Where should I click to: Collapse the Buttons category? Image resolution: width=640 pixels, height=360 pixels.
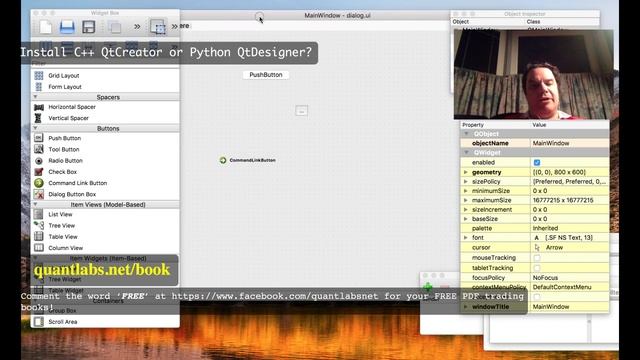[x=36, y=128]
